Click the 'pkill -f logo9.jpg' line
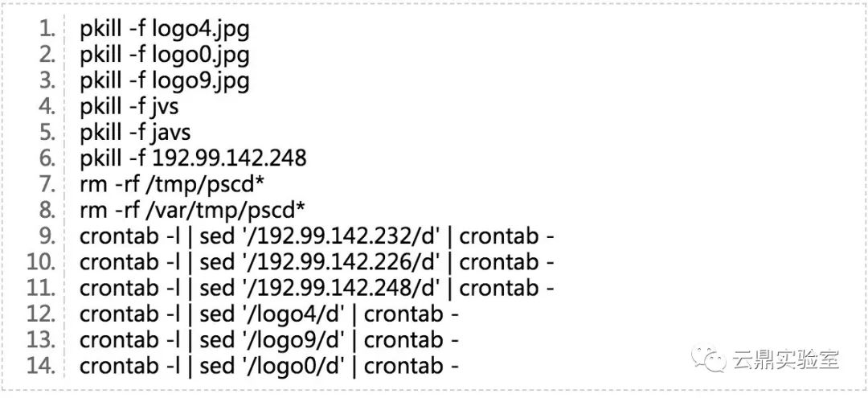868x398 pixels. coord(165,82)
